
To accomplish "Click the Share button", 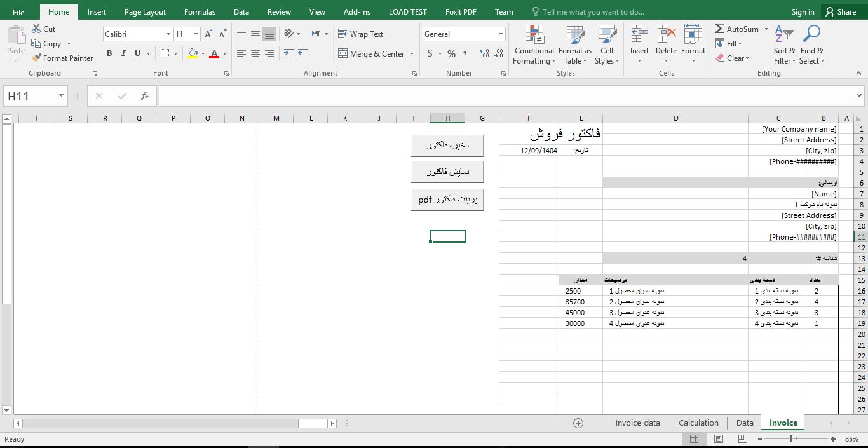I will (840, 11).
